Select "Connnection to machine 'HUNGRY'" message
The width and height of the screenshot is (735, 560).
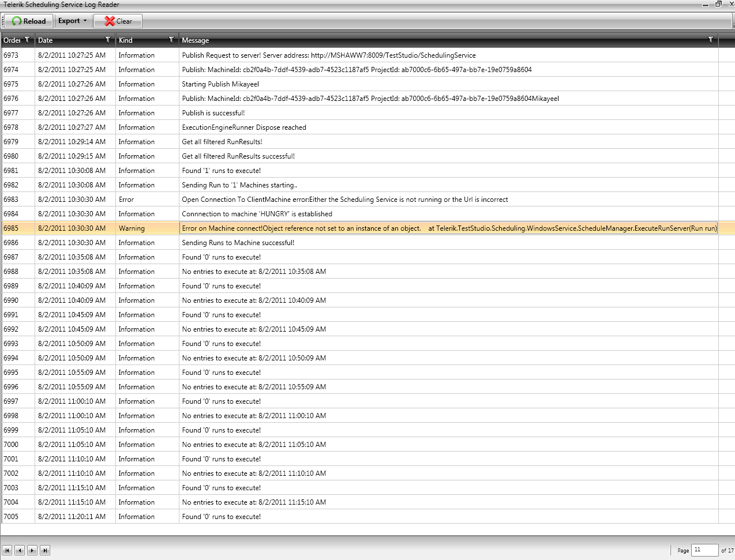coord(257,214)
